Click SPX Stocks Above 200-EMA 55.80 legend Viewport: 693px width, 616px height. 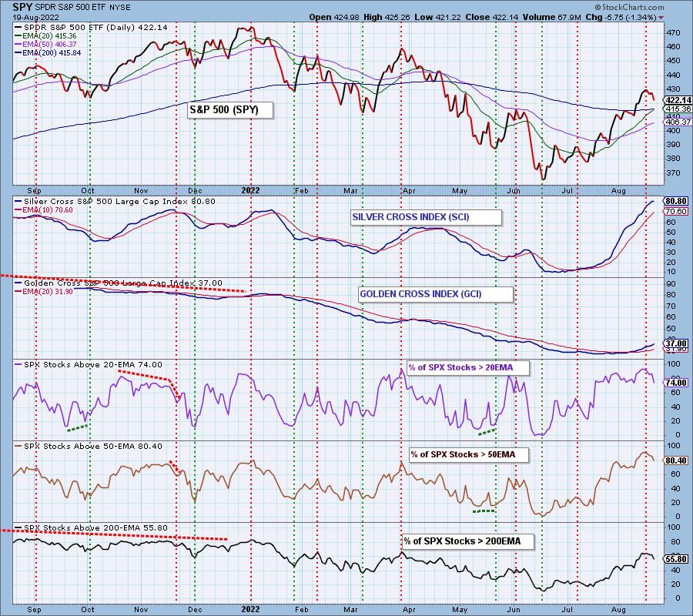91,527
